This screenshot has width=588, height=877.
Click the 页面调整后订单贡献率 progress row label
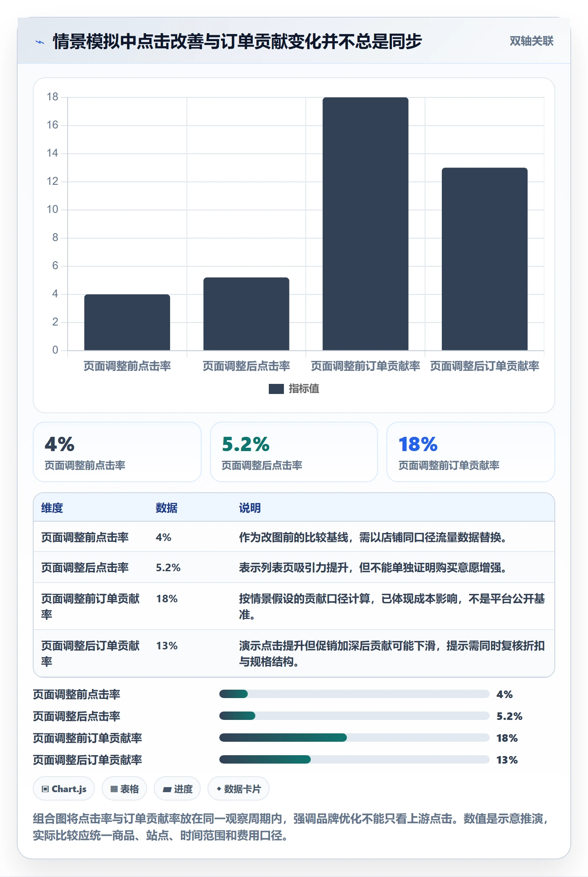point(87,760)
